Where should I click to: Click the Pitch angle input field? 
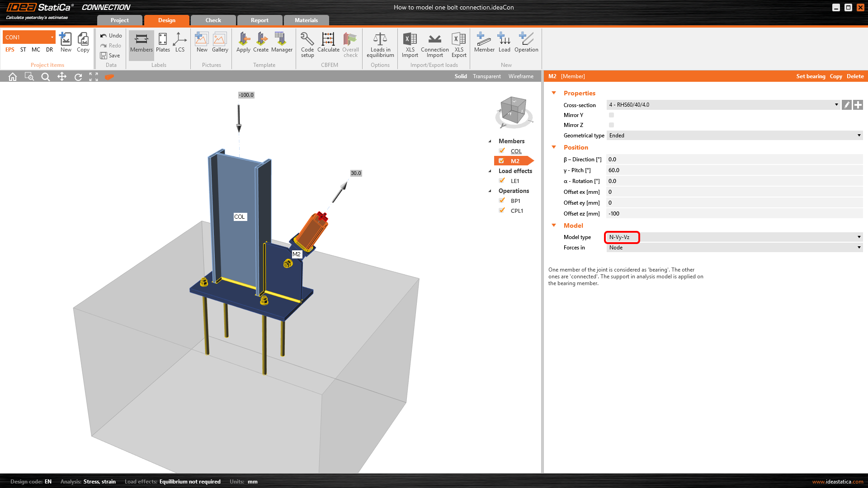tap(734, 170)
